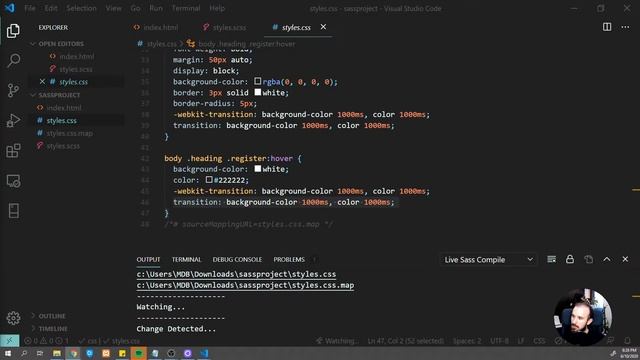Open the Manage gear icon
The width and height of the screenshot is (640, 360).
pyautogui.click(x=13, y=318)
